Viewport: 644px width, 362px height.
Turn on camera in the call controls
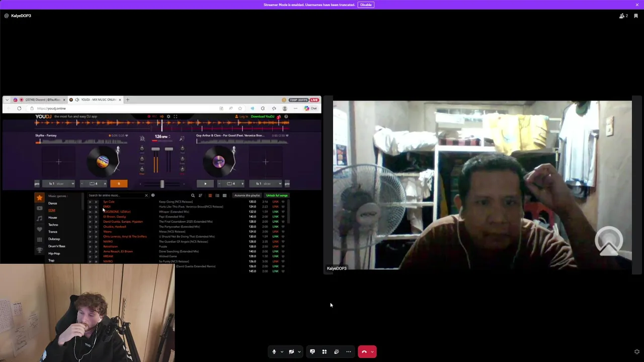[x=291, y=352]
